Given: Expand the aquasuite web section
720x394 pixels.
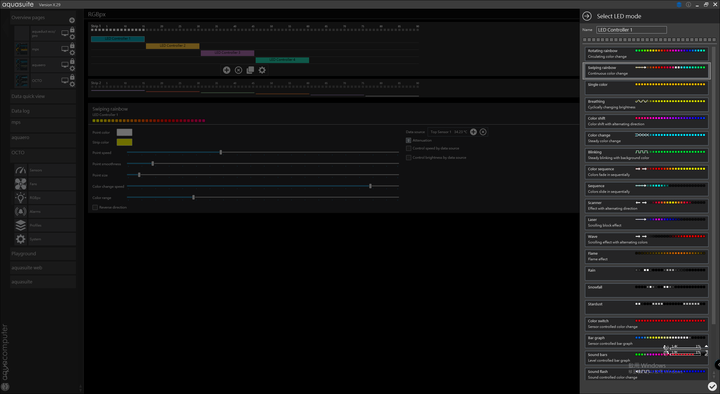Looking at the screenshot, I should click(x=43, y=268).
